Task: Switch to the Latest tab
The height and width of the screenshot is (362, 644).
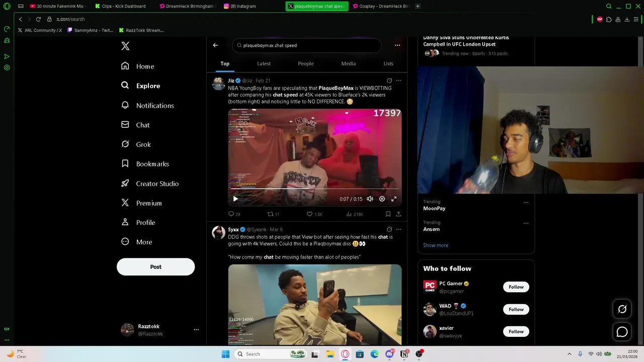Action: (264, 64)
